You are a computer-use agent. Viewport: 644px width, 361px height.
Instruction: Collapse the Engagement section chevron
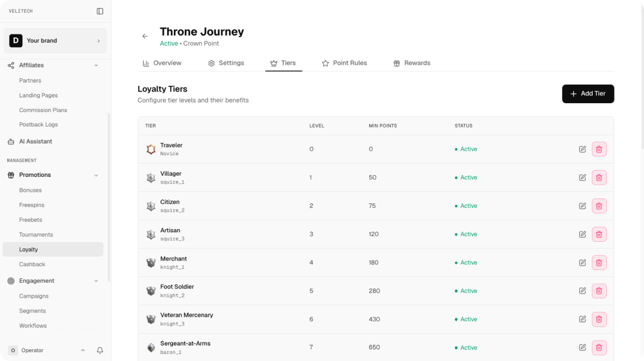(96, 281)
